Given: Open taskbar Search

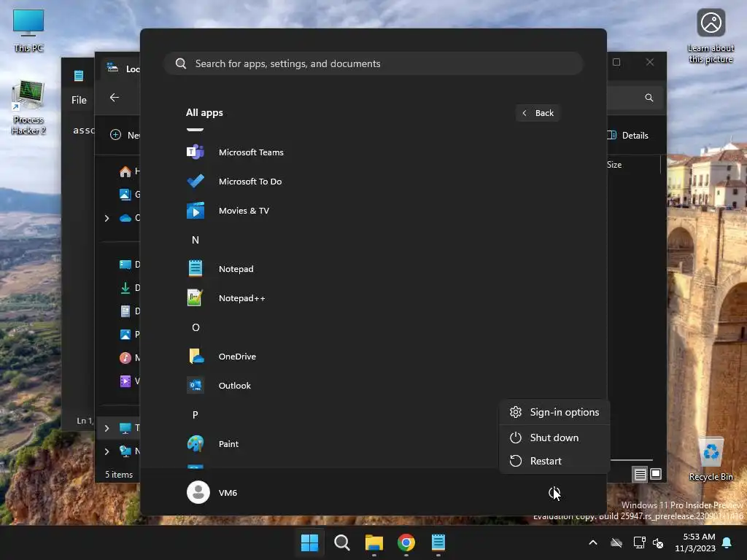Looking at the screenshot, I should [341, 542].
